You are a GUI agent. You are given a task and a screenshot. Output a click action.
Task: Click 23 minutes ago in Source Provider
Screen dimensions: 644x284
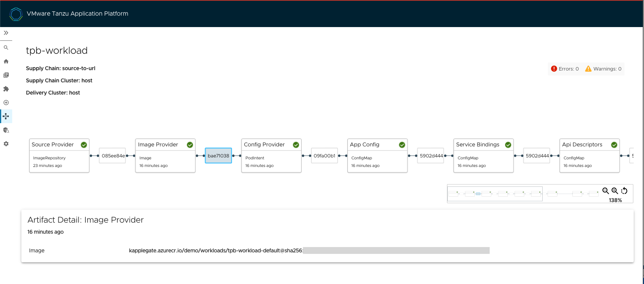tap(48, 165)
